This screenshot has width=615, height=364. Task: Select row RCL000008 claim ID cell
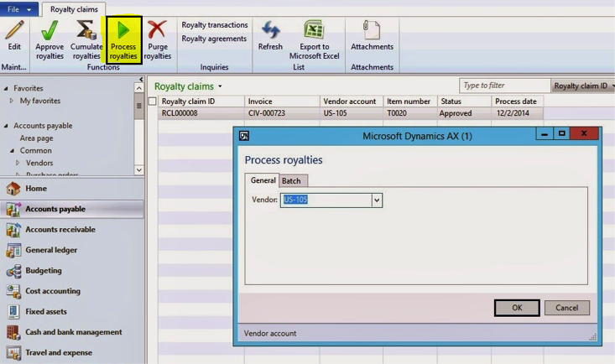point(201,113)
